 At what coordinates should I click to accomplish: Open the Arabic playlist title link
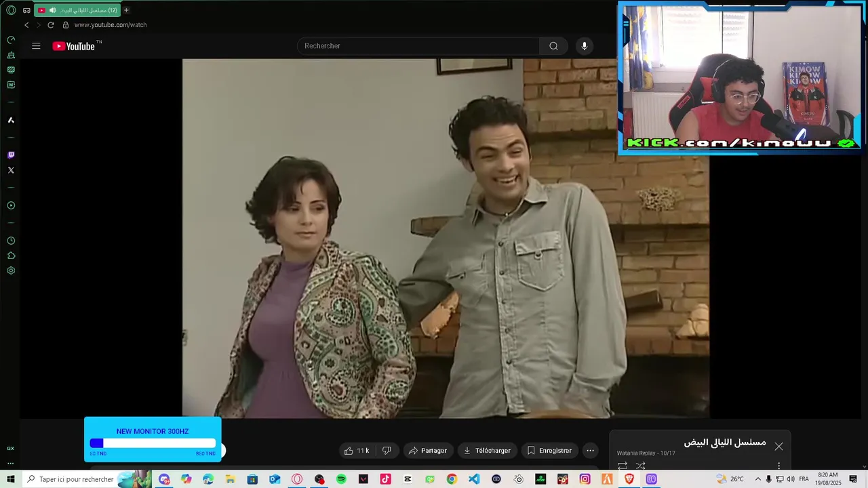coord(725,443)
